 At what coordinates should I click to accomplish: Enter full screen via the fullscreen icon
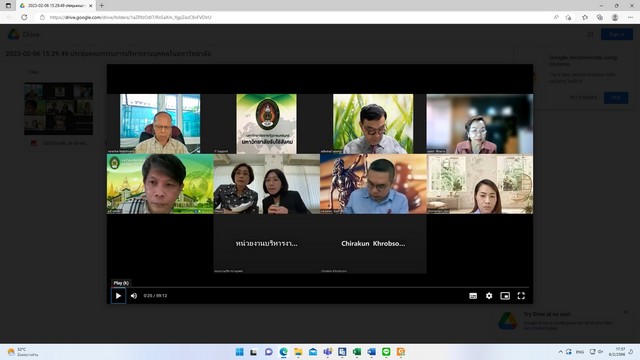click(x=521, y=296)
